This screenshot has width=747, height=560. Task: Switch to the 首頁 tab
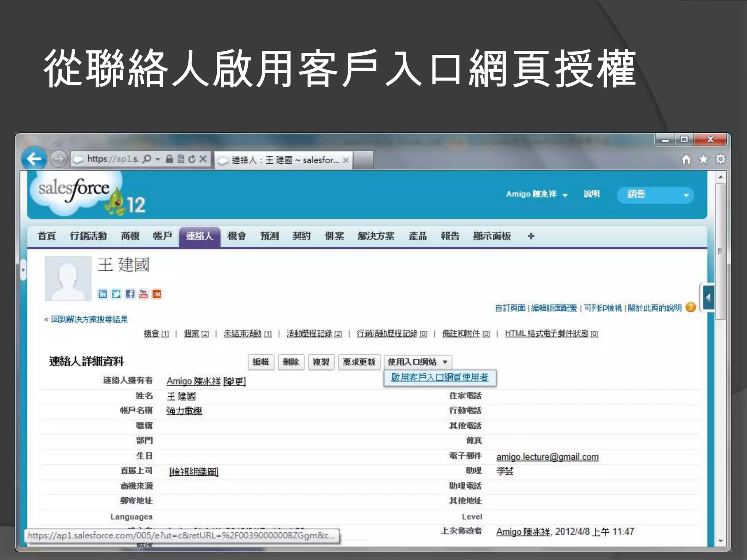coord(47,236)
